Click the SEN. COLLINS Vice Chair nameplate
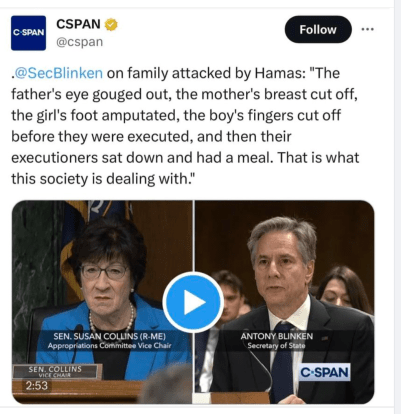Viewport: 401px width, 414px height. point(55,371)
